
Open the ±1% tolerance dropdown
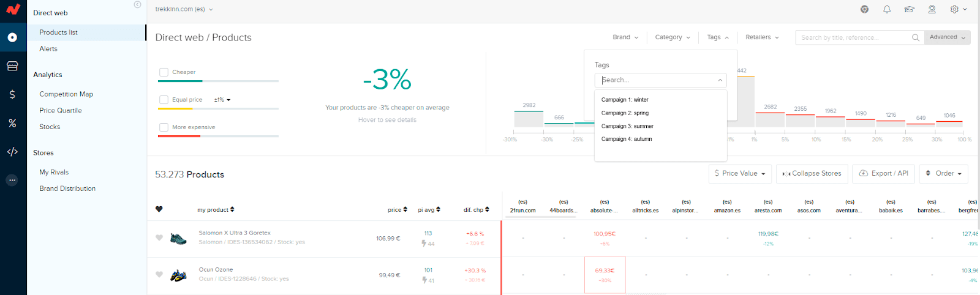pos(222,100)
